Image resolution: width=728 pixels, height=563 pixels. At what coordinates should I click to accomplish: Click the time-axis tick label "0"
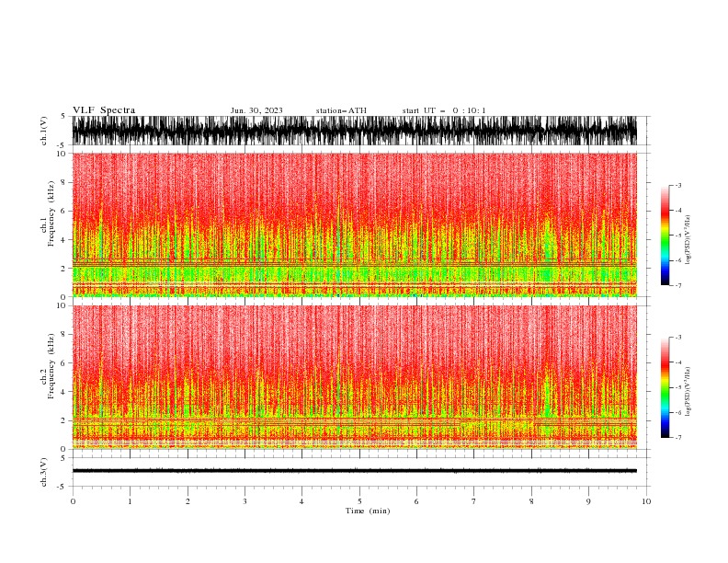click(x=73, y=501)
